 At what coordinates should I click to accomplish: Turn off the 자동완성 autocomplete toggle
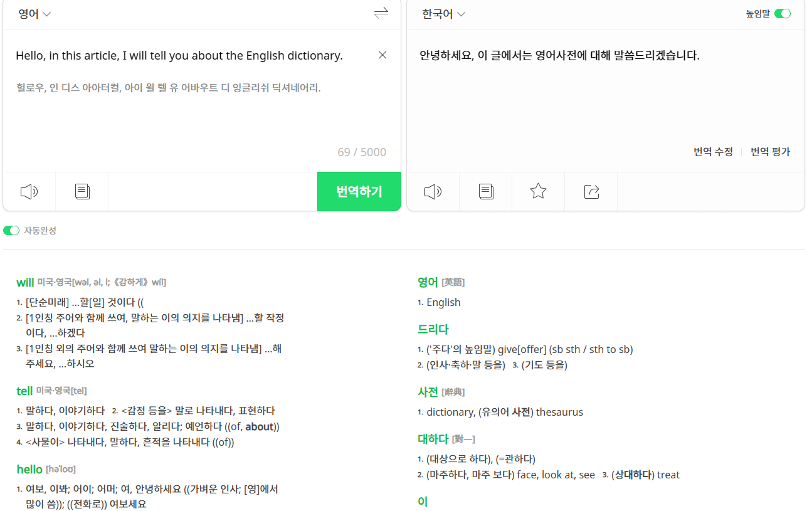pos(12,230)
